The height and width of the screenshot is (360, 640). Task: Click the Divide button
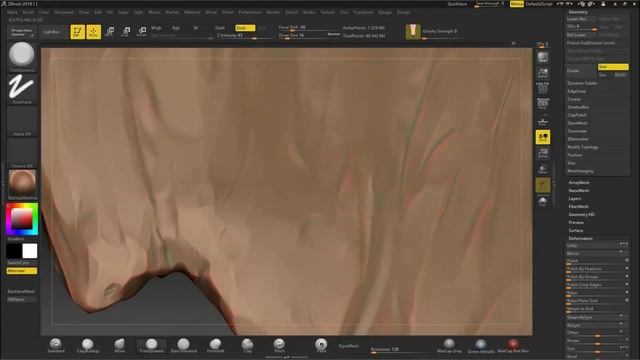[x=581, y=71]
